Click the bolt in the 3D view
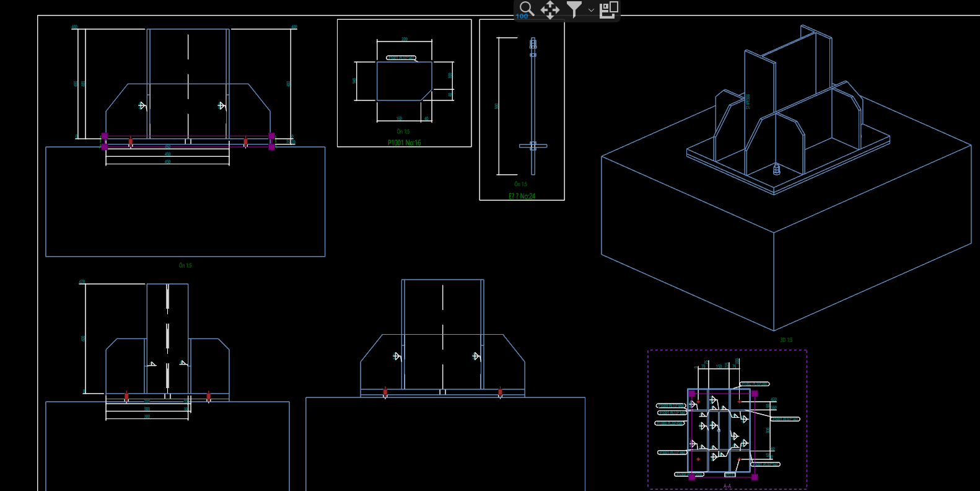 pyautogui.click(x=777, y=169)
